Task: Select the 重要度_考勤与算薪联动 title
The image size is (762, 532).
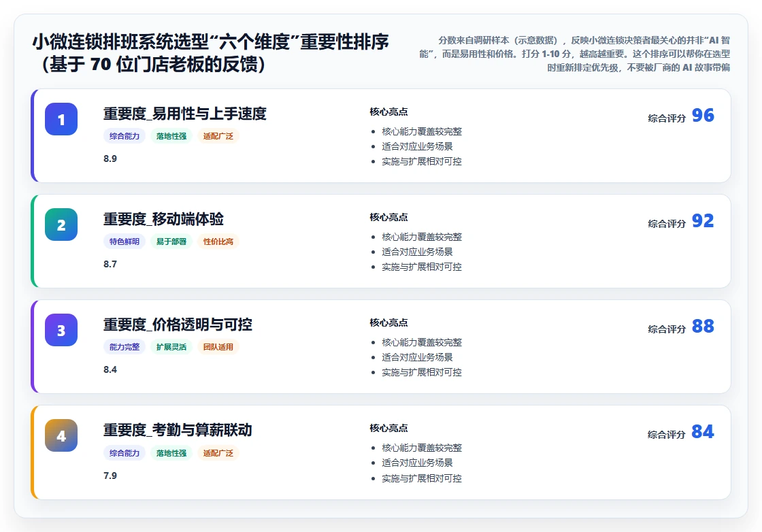Action: coord(178,430)
